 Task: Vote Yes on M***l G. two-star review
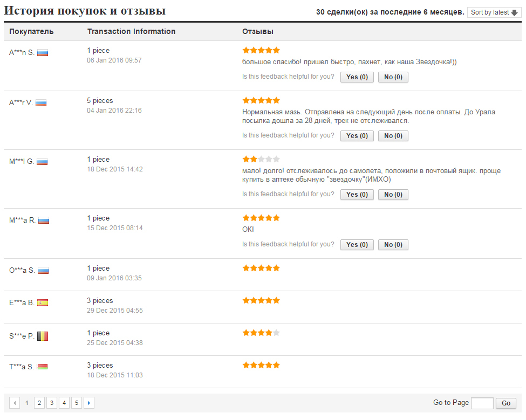click(x=357, y=195)
